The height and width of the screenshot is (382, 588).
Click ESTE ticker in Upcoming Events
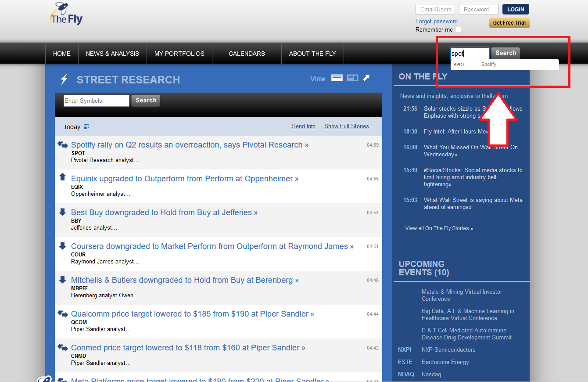tap(405, 362)
